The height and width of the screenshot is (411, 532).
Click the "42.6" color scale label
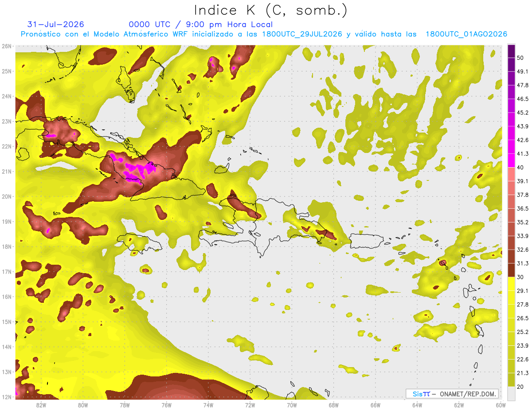point(523,140)
